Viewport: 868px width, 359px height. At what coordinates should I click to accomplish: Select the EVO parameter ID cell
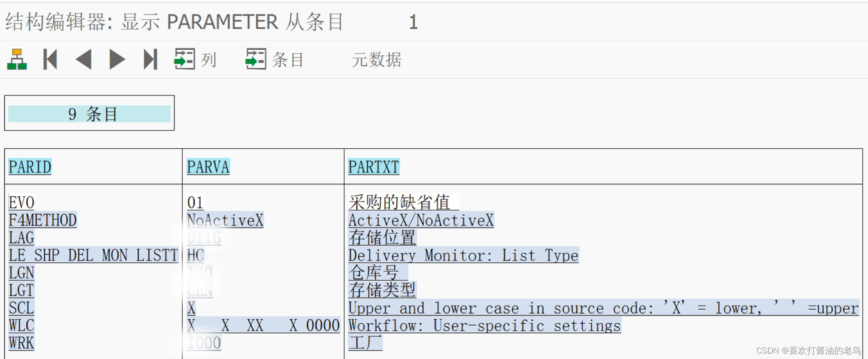click(x=21, y=203)
